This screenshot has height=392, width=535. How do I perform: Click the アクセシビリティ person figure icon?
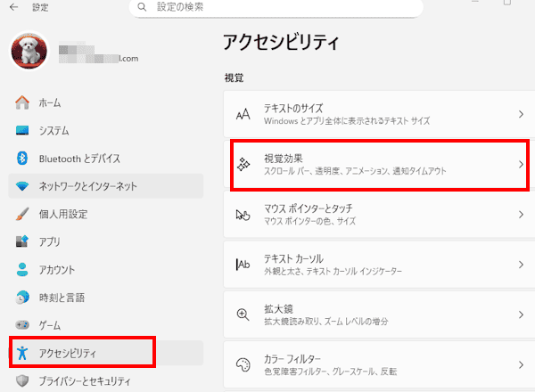pos(22,353)
